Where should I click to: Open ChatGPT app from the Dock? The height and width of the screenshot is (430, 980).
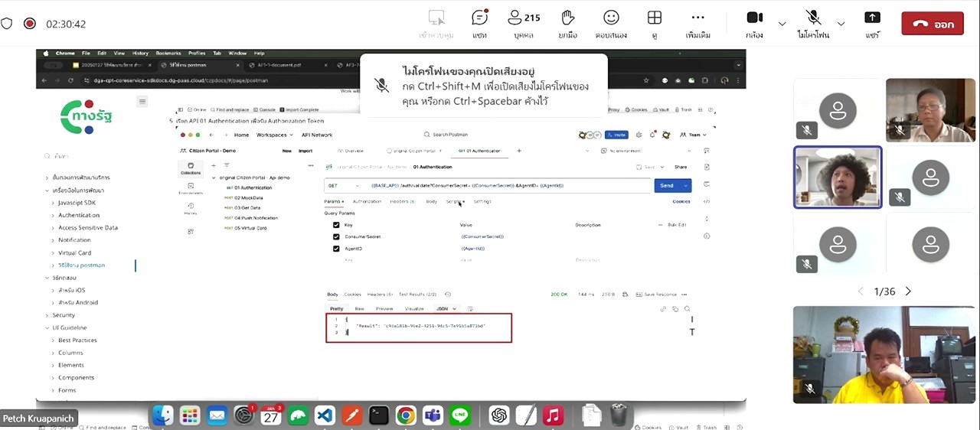pyautogui.click(x=499, y=415)
